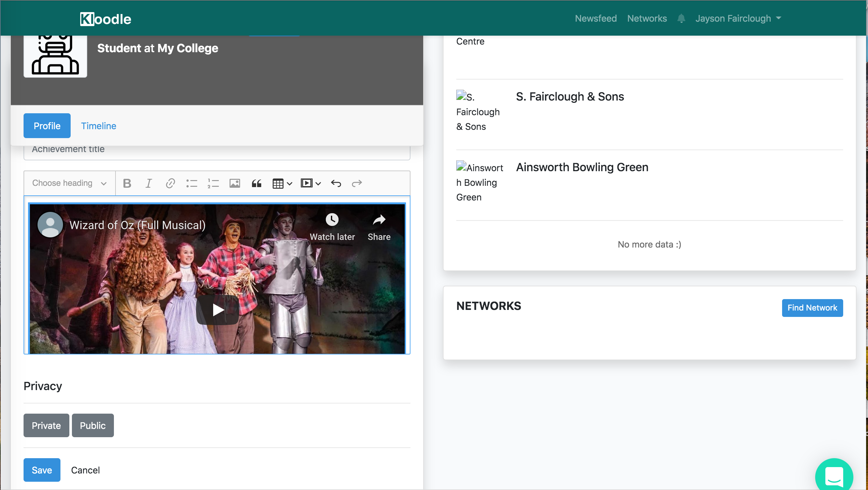Set privacy to Public

coord(93,425)
